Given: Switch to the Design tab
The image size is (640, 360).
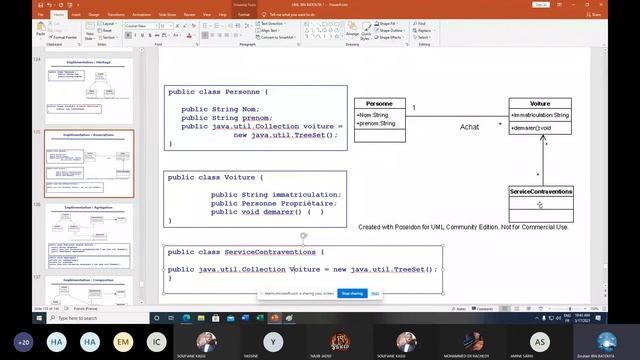Looking at the screenshot, I should [94, 14].
